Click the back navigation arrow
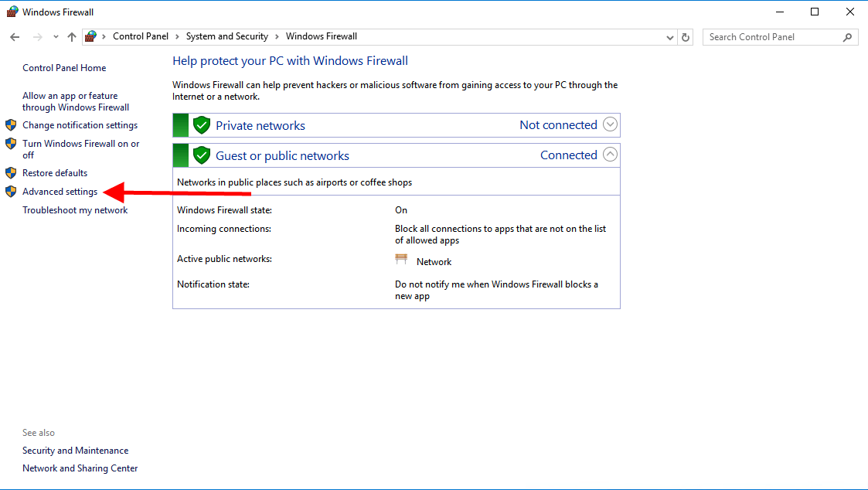 (15, 37)
